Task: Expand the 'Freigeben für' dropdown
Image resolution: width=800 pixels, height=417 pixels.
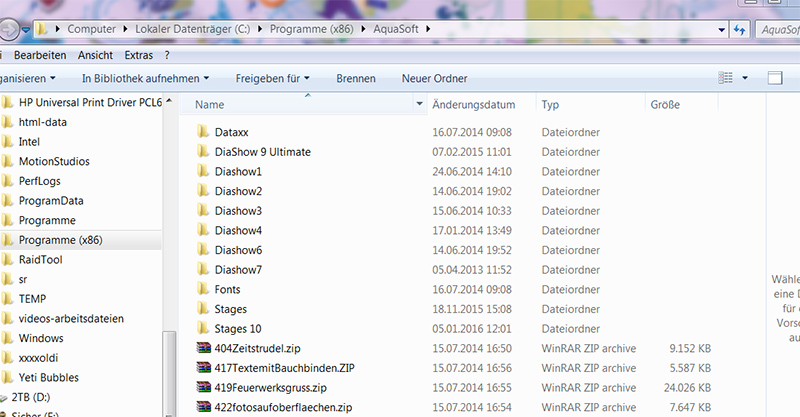Action: click(x=272, y=78)
